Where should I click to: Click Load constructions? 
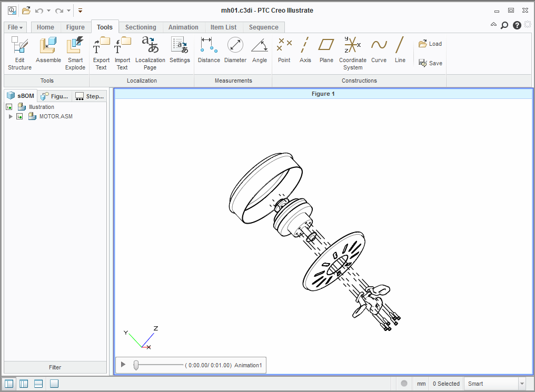click(430, 44)
